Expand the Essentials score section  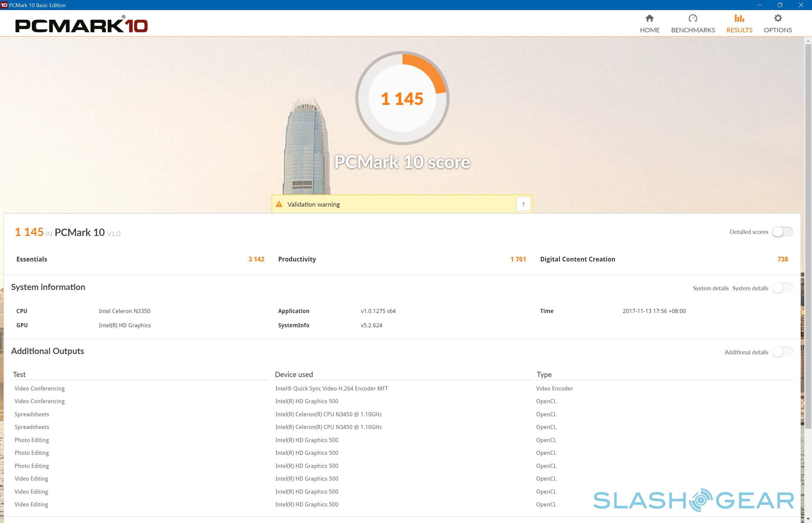[32, 259]
